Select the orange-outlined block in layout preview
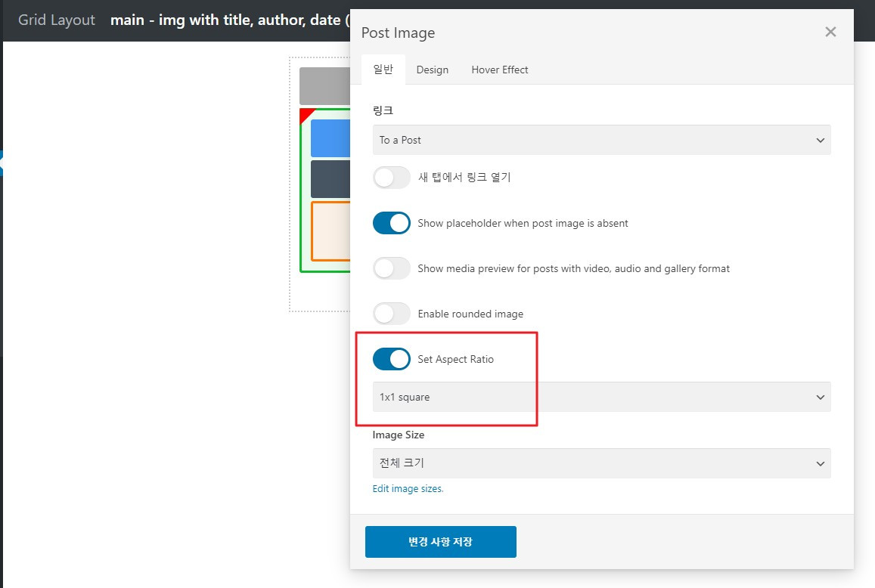 click(330, 231)
